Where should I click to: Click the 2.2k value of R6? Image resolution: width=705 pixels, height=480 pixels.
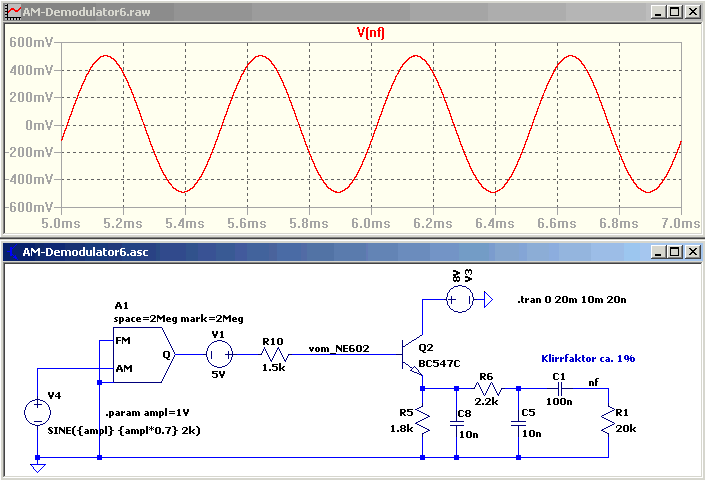click(486, 402)
